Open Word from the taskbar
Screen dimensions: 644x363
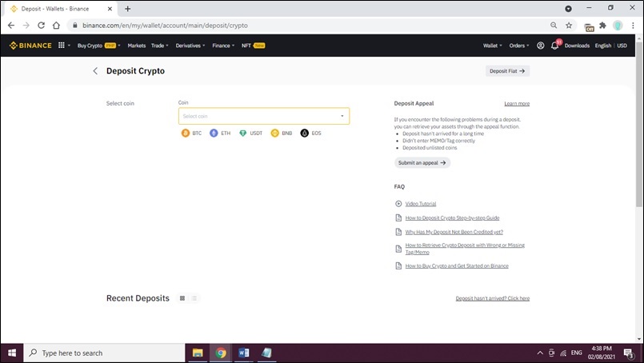[x=243, y=353]
